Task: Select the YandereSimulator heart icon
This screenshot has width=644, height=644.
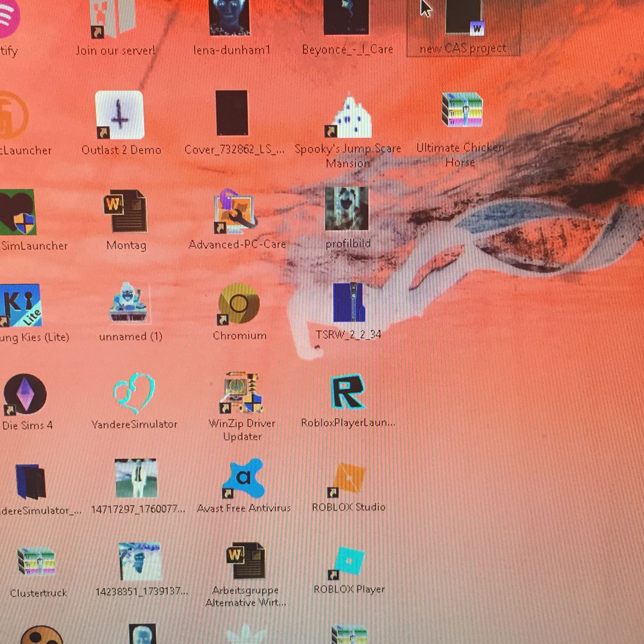Action: point(134,393)
